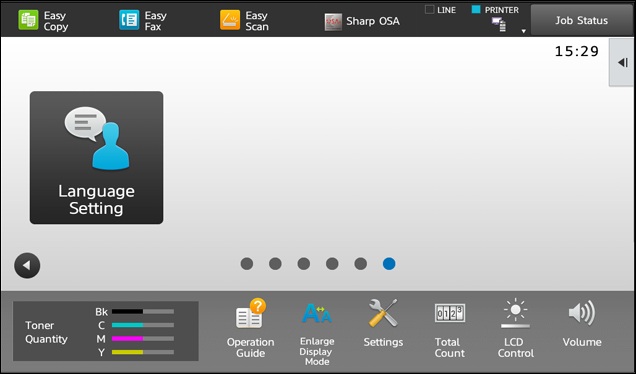This screenshot has width=636, height=374.
Task: Check the black toner quantity bar
Action: click(143, 312)
